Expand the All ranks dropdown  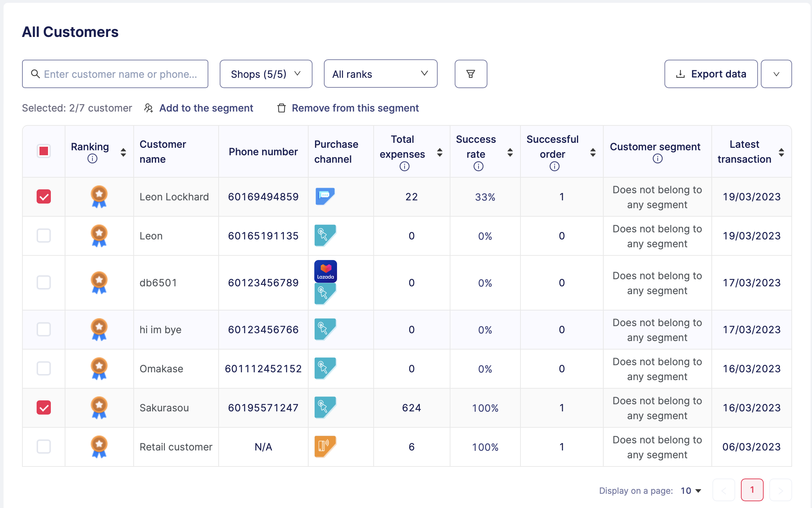click(380, 74)
